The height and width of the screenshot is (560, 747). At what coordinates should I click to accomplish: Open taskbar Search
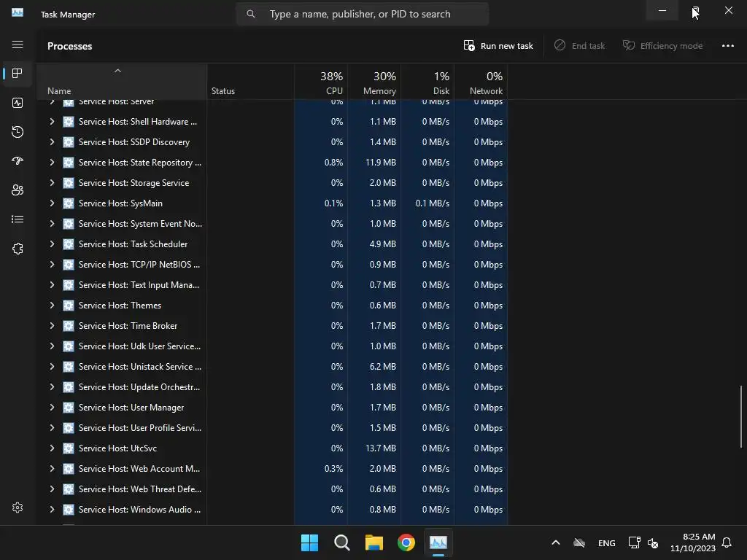(341, 542)
